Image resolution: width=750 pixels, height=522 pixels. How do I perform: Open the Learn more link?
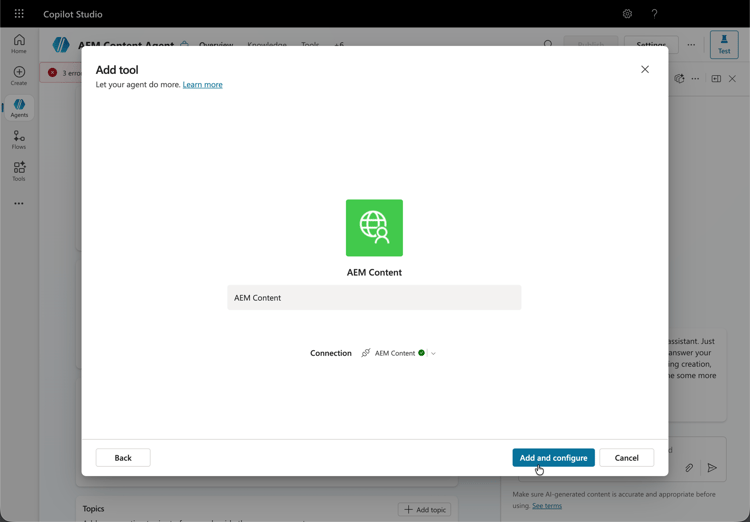pyautogui.click(x=202, y=85)
